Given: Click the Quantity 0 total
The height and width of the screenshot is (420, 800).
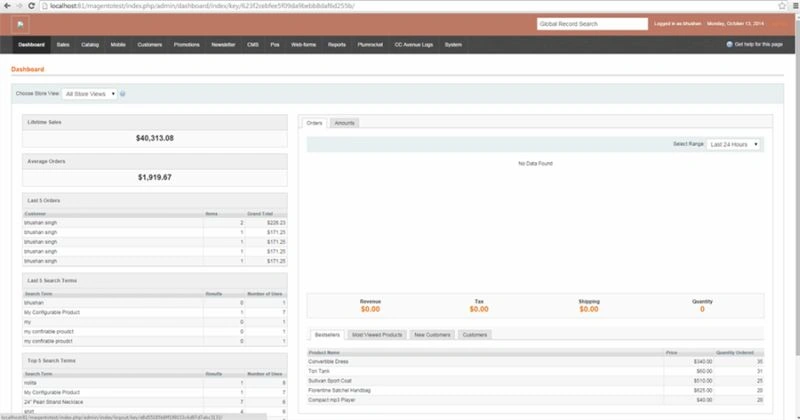Looking at the screenshot, I should click(x=702, y=309).
